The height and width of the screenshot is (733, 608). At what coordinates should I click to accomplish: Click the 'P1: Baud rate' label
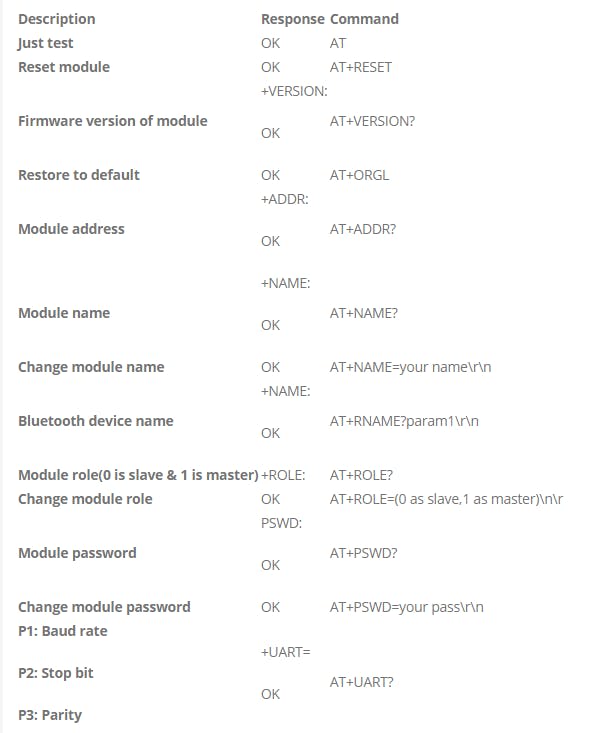click(x=62, y=631)
